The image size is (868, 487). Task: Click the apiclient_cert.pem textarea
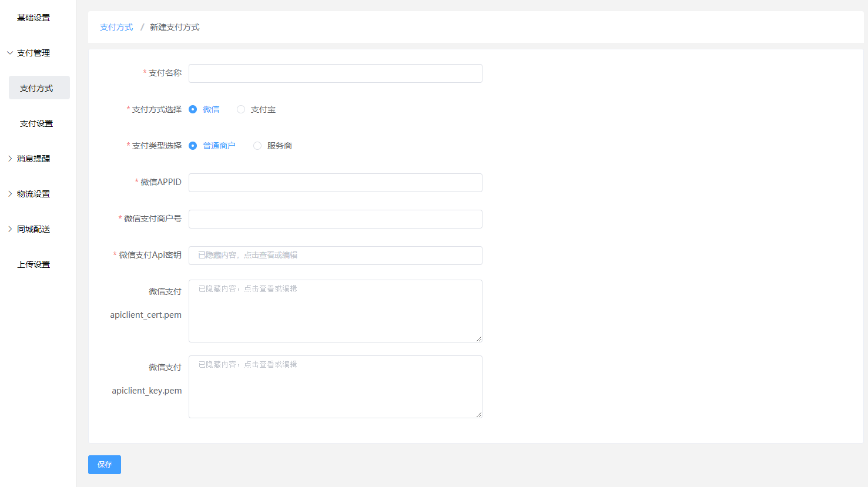pyautogui.click(x=336, y=311)
